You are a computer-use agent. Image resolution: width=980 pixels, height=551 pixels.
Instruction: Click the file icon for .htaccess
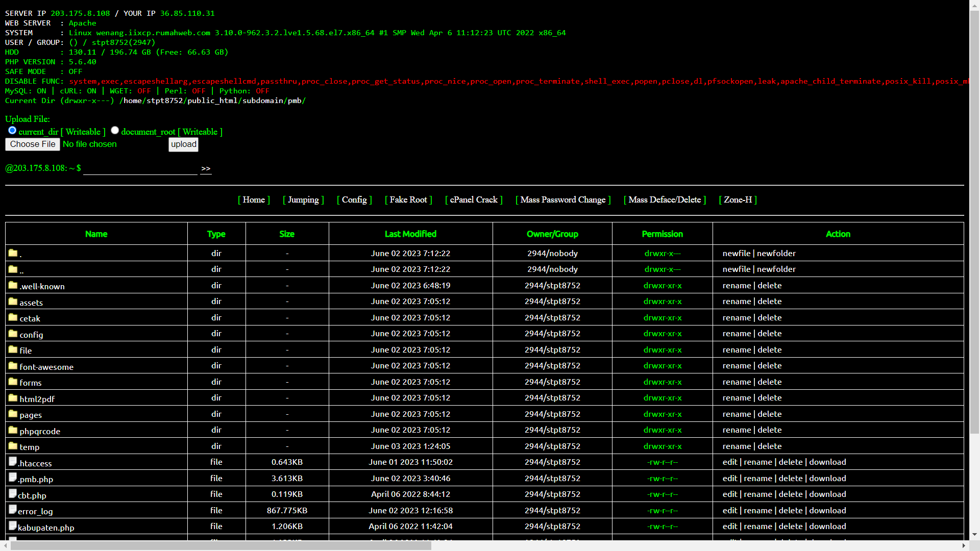13,462
